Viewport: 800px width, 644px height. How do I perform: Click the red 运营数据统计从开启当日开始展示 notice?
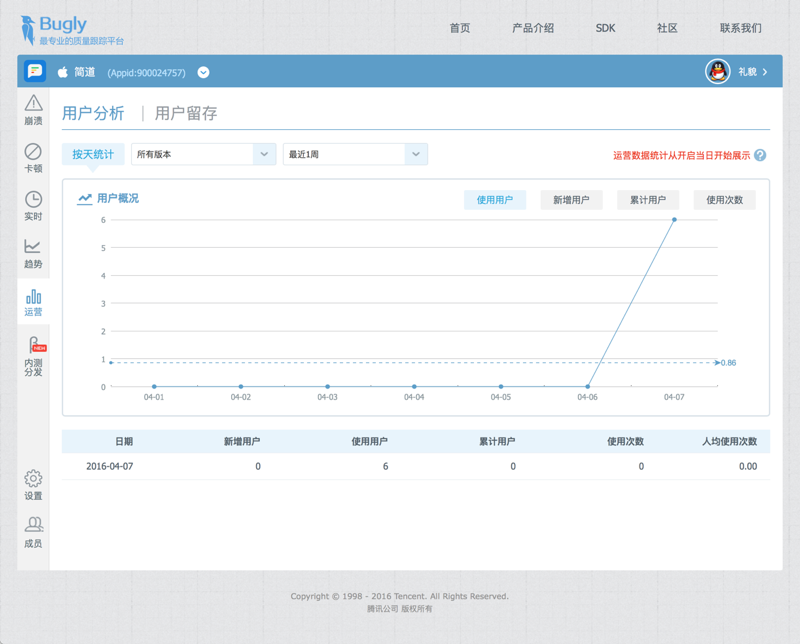point(682,155)
